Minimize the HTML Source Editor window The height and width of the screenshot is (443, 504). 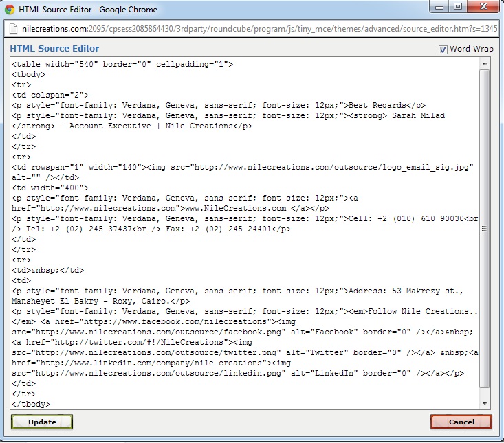(x=440, y=7)
